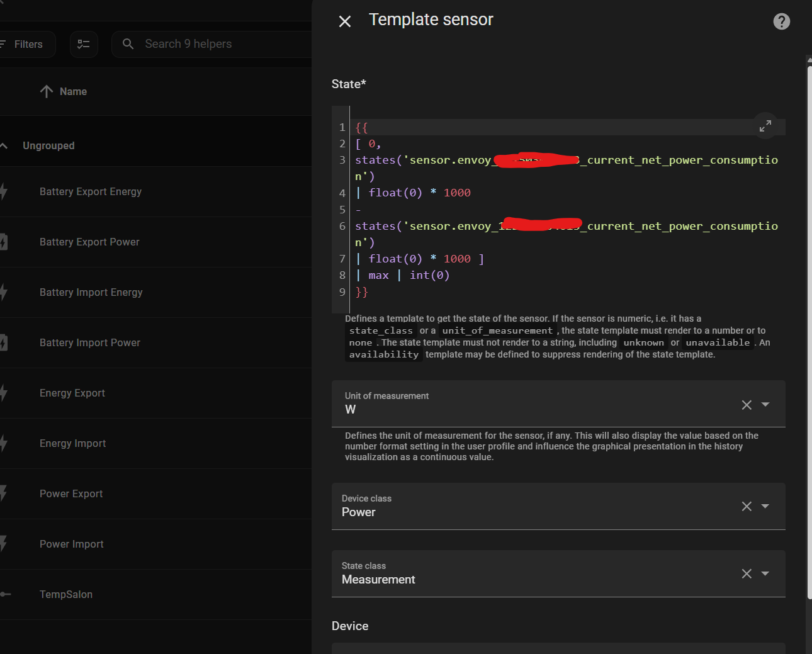Open the Device class dropdown
812x654 pixels.
point(765,506)
